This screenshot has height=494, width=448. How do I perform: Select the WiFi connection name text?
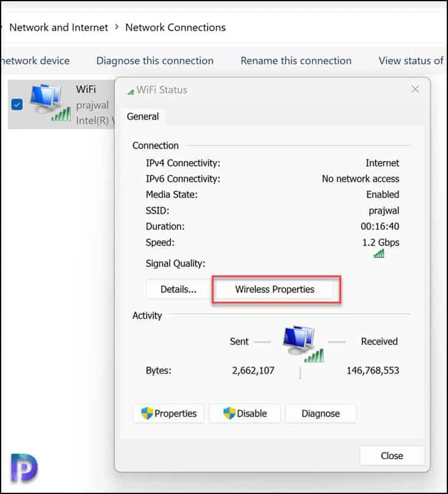pyautogui.click(x=85, y=89)
